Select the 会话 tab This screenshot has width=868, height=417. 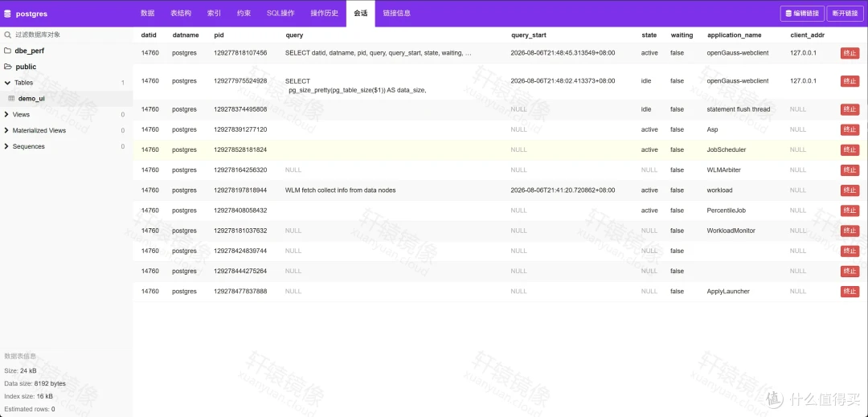pos(360,14)
